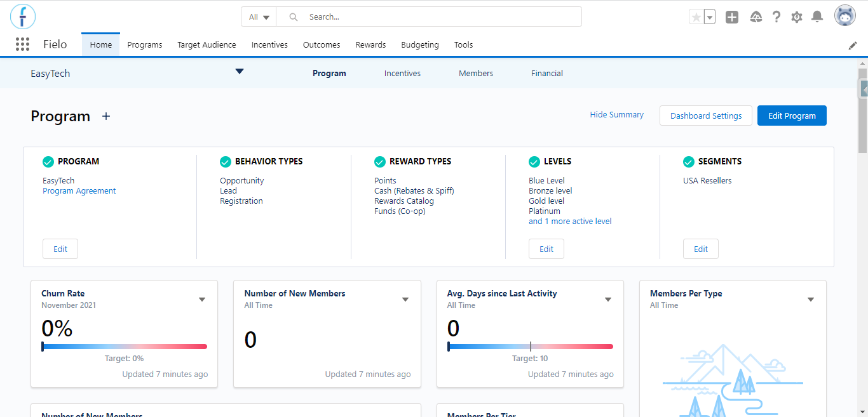Select the Program dashboard sub-tab
Image resolution: width=868 pixels, height=417 pixels.
click(x=329, y=73)
